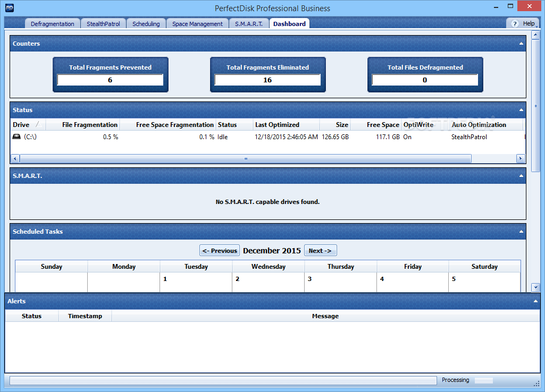Collapse the Alerts panel
This screenshot has width=545, height=392.
(535, 301)
